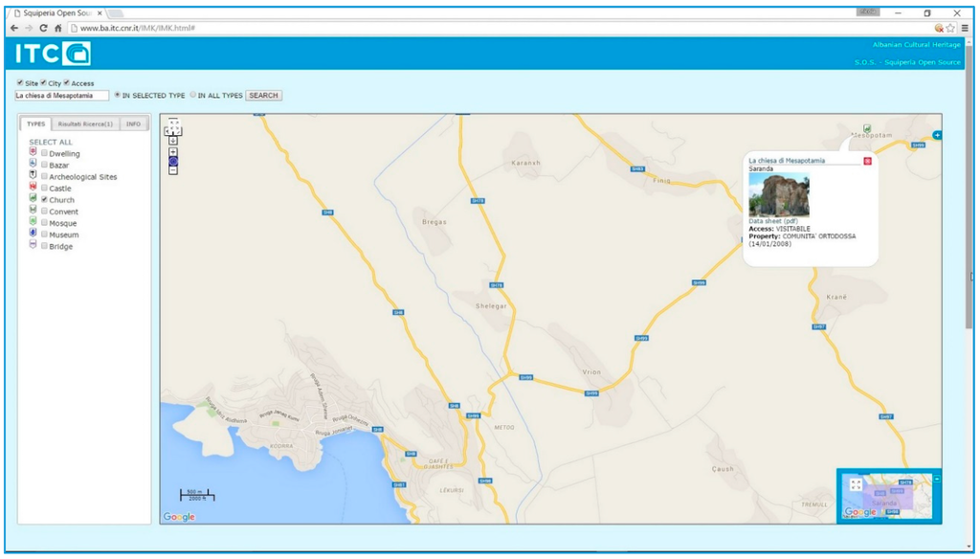
Task: Open the Chrome hamburger menu
Action: coord(965,28)
